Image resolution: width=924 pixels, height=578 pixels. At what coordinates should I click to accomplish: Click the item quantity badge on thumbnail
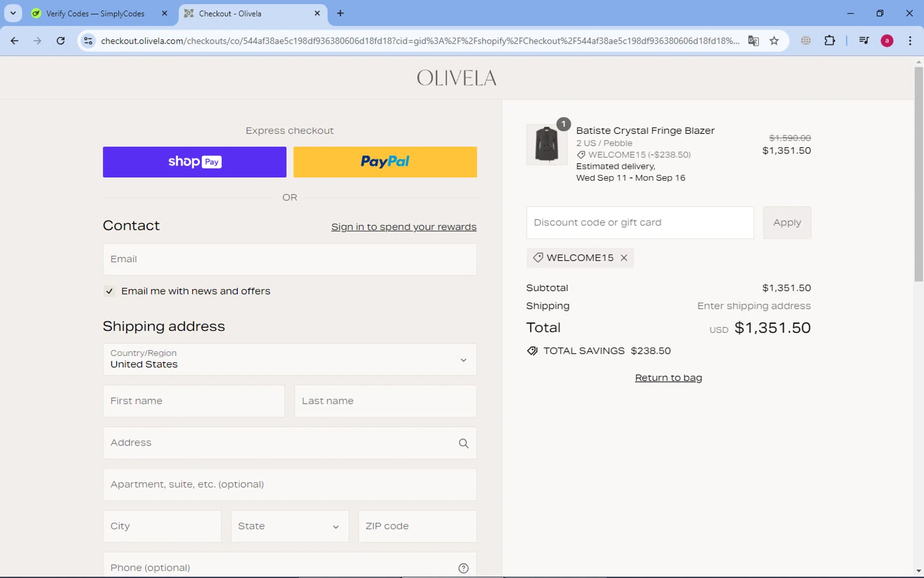coord(563,124)
